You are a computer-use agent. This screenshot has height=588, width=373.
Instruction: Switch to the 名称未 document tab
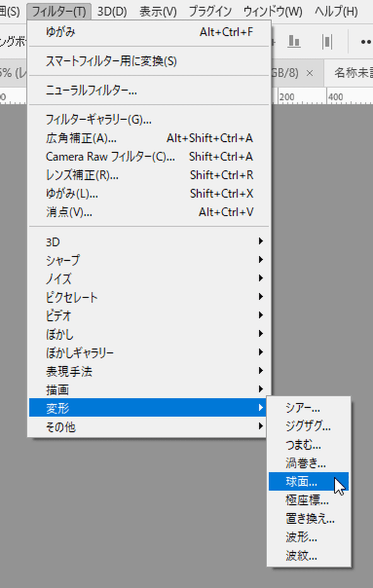point(353,73)
